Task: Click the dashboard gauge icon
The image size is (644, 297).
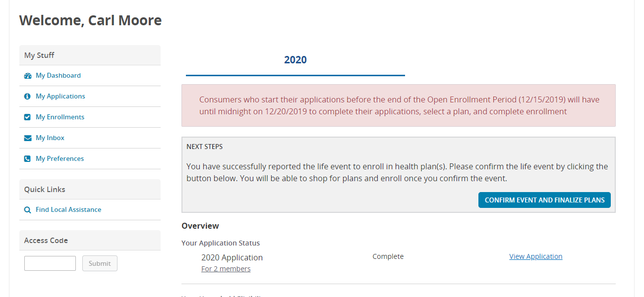Action: (x=28, y=76)
